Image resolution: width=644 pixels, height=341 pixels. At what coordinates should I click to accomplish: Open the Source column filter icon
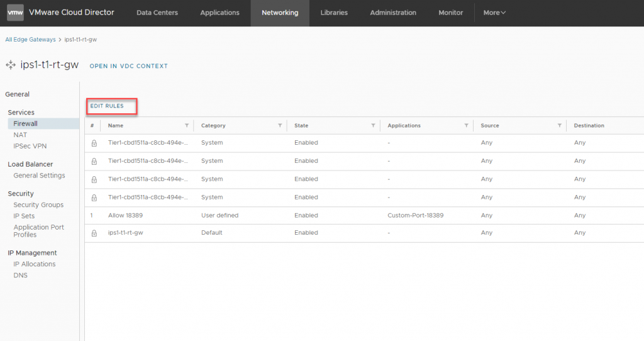[559, 126]
